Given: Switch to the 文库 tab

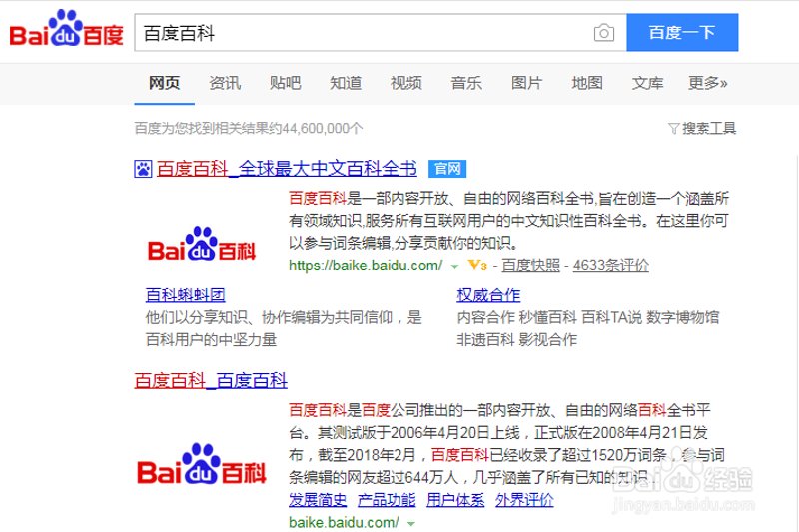Looking at the screenshot, I should (x=647, y=83).
